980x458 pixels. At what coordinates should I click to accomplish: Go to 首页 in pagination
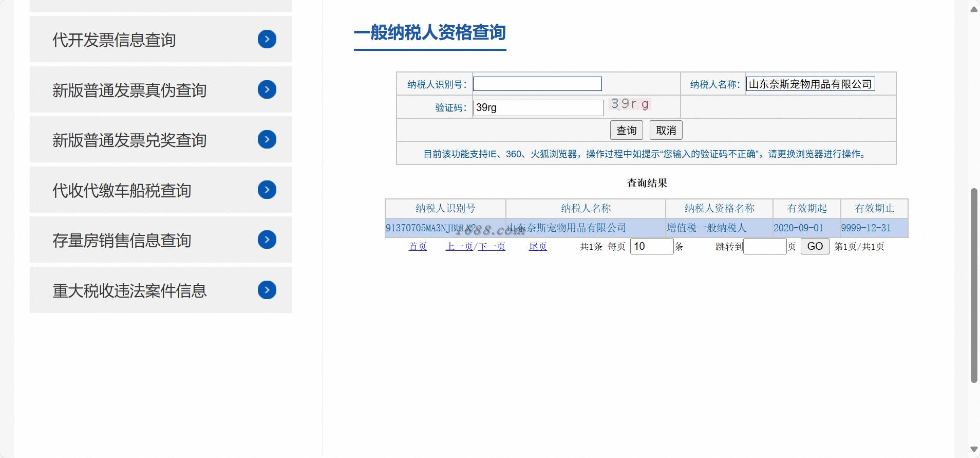pyautogui.click(x=418, y=247)
